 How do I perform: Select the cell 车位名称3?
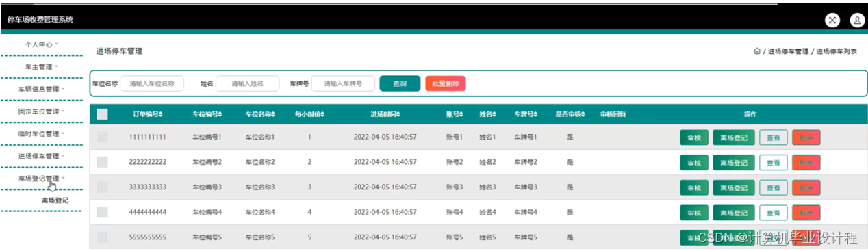(260, 187)
